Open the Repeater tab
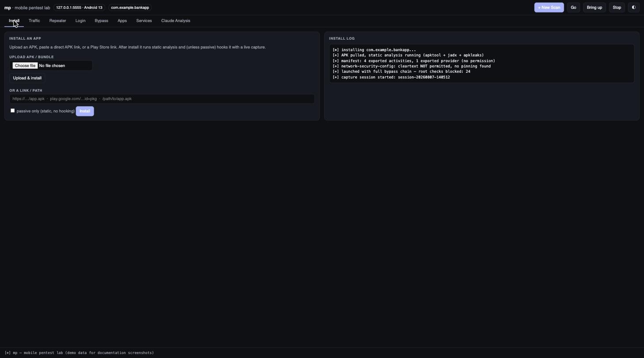This screenshot has width=644, height=358. pos(58,21)
